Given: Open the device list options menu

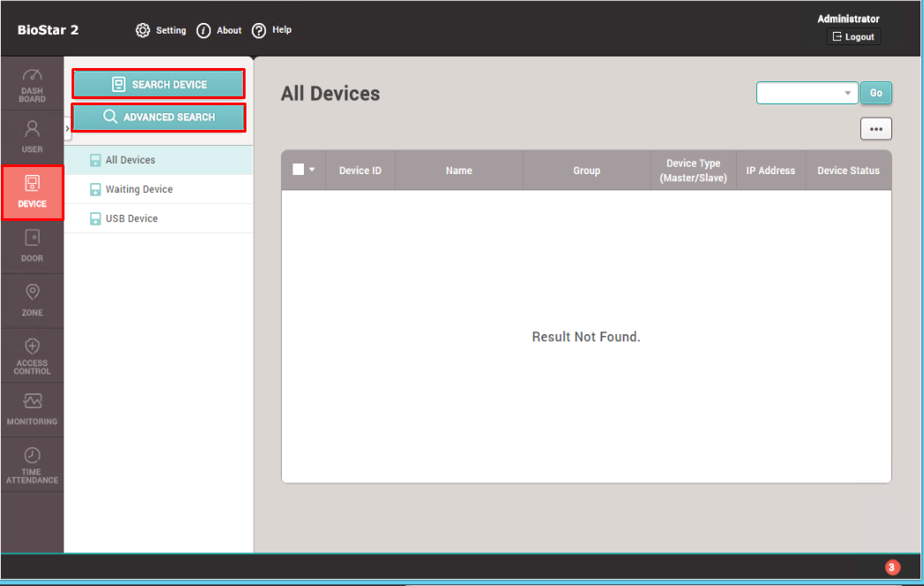Looking at the screenshot, I should point(875,128).
